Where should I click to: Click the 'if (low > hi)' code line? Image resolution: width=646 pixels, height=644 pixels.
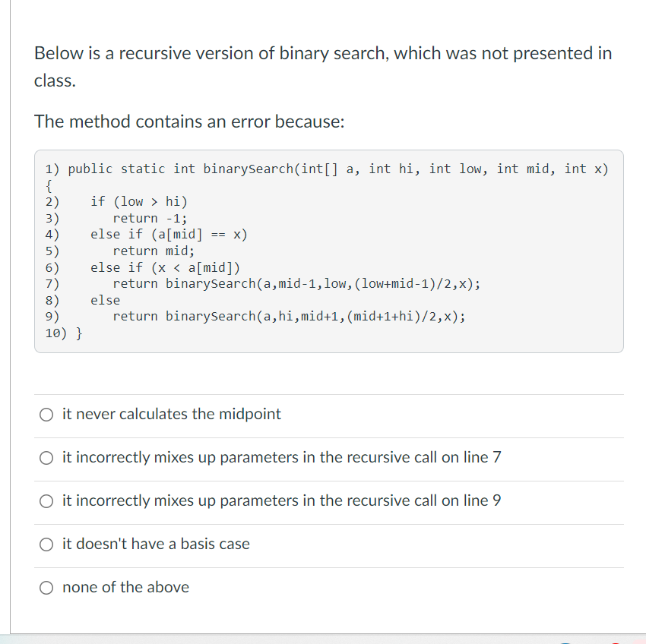point(139,201)
